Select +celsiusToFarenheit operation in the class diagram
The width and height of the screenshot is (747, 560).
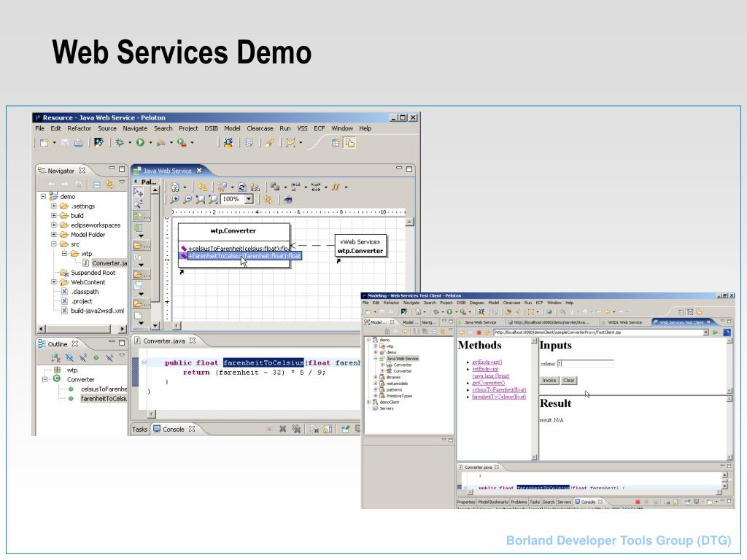coord(236,248)
